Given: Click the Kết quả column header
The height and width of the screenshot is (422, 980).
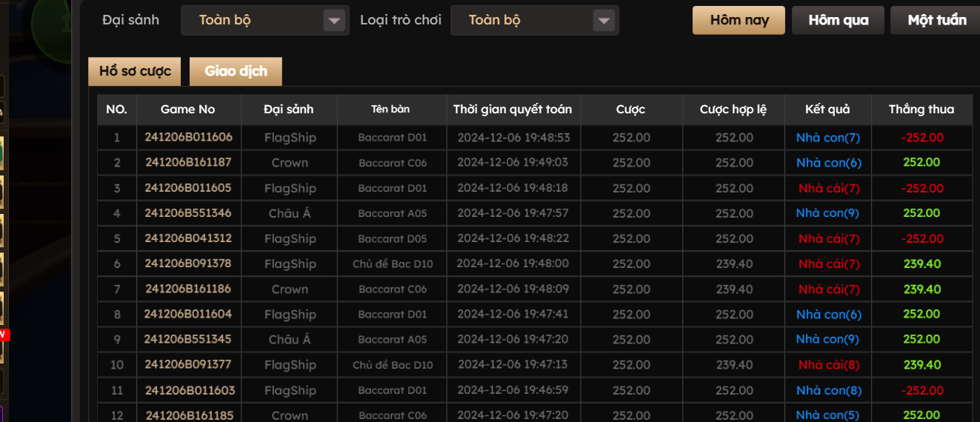Looking at the screenshot, I should click(x=827, y=110).
